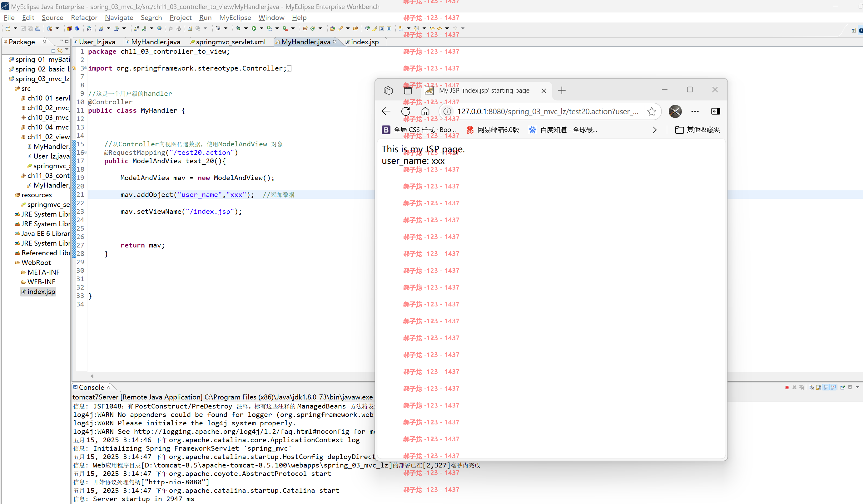Click the Last Edit Location arrow icon

coord(432,28)
